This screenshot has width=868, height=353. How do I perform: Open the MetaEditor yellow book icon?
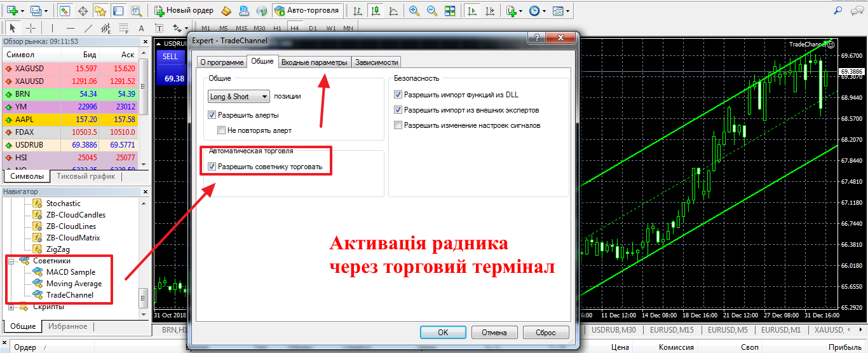(227, 11)
